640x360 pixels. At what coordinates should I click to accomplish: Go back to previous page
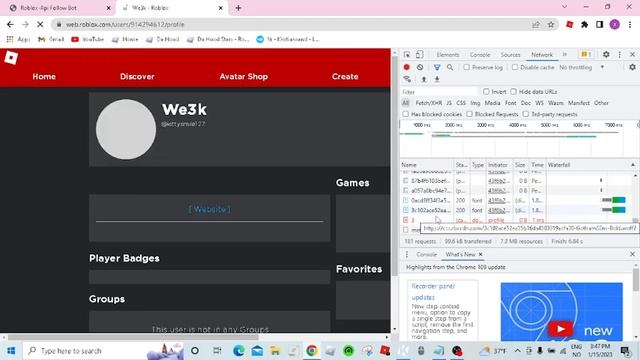click(x=10, y=24)
